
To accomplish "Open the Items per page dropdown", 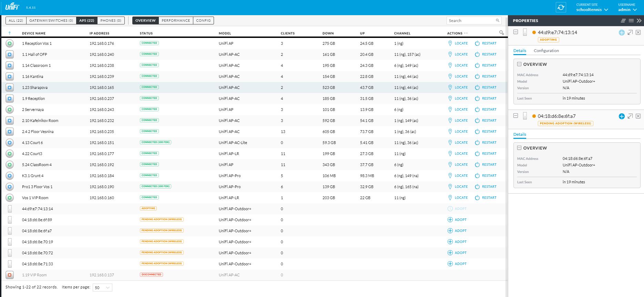I will pos(102,288).
